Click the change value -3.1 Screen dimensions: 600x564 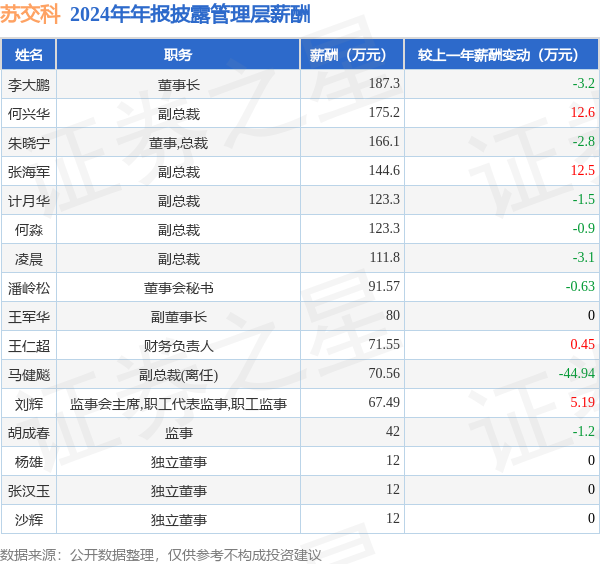pyautogui.click(x=584, y=257)
